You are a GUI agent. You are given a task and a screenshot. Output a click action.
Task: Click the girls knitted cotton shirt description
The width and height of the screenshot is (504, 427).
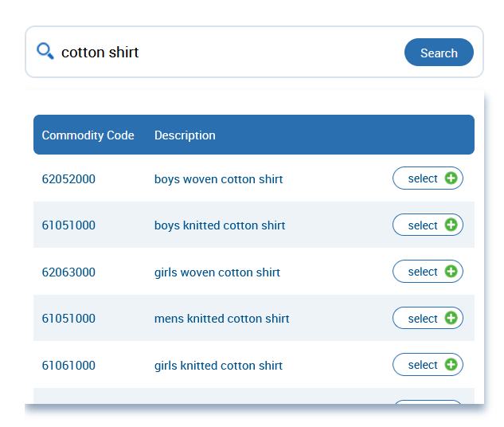pos(218,366)
